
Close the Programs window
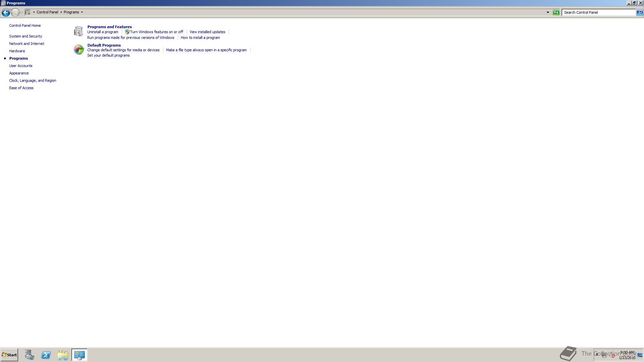click(640, 3)
